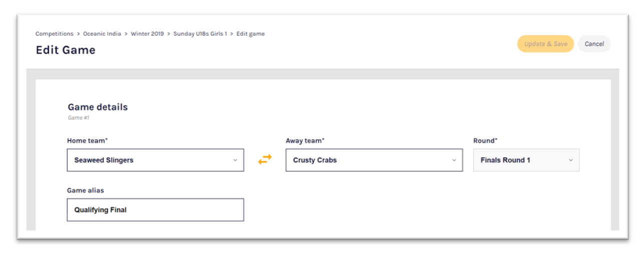Open Sunday U18s Girls 1 breadcrumb
The image size is (644, 255).
click(x=200, y=34)
